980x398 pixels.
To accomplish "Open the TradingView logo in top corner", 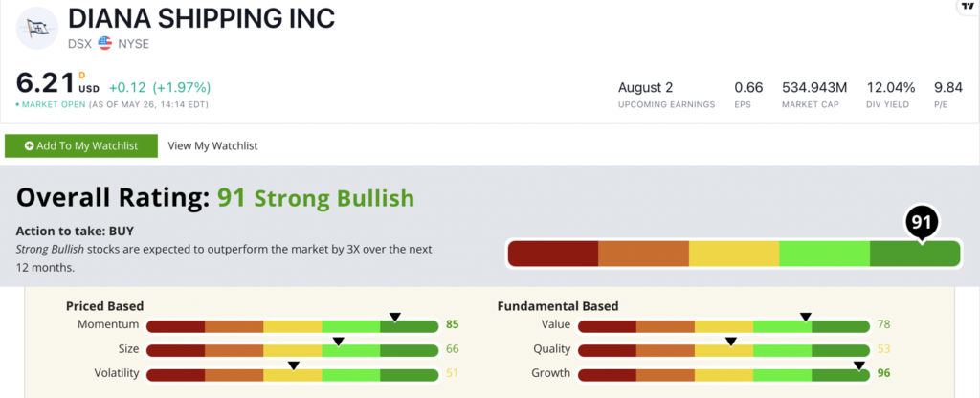I will [966, 7].
